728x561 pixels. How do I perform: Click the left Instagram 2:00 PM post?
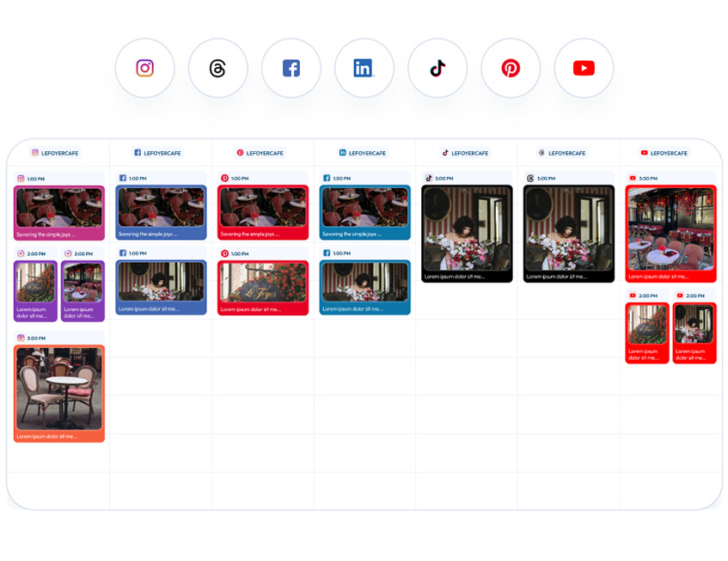pos(36,289)
